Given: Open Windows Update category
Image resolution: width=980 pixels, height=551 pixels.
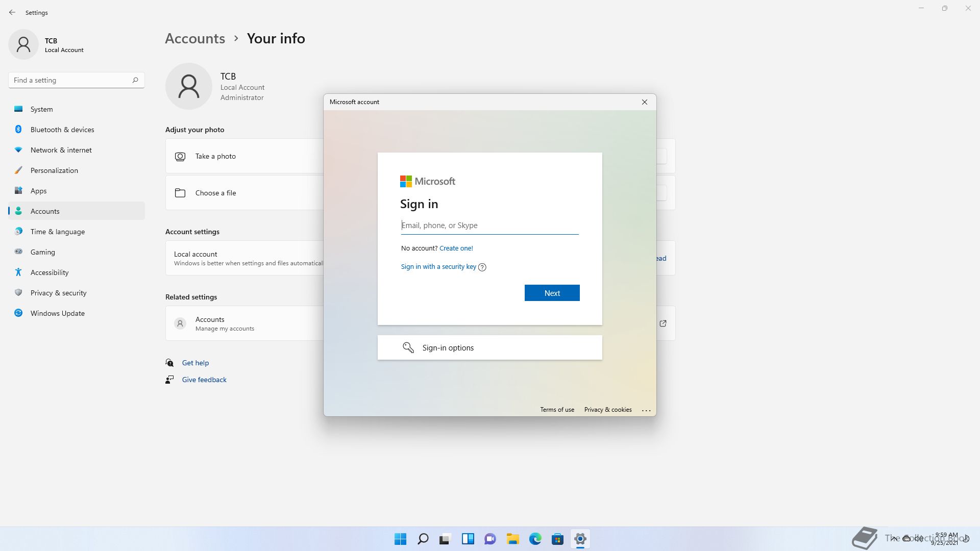Looking at the screenshot, I should tap(77, 313).
